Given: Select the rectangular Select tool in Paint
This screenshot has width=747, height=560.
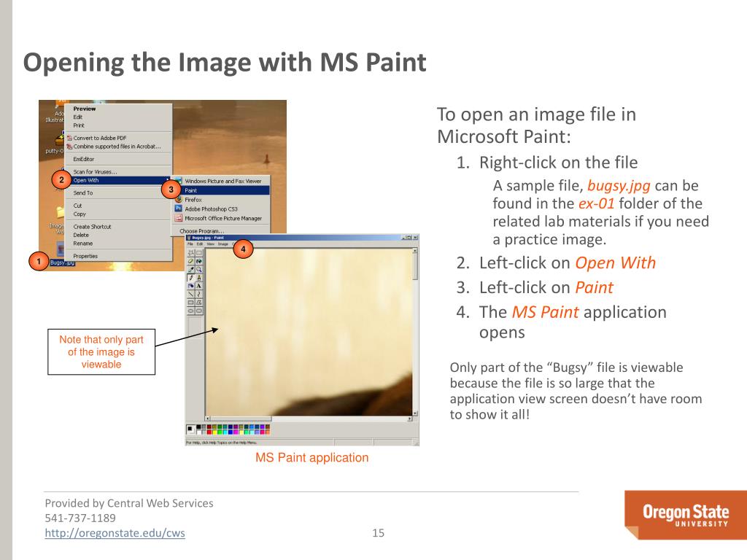Looking at the screenshot, I should pos(199,252).
